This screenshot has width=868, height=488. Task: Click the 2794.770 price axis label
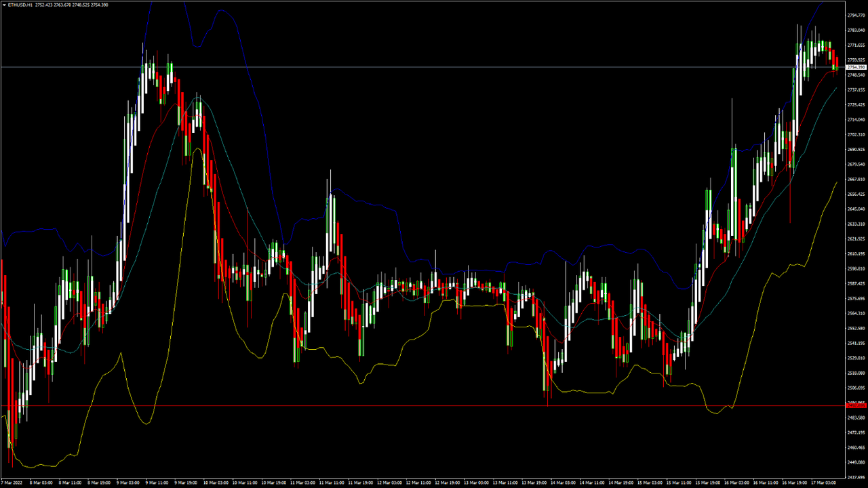[x=856, y=15]
